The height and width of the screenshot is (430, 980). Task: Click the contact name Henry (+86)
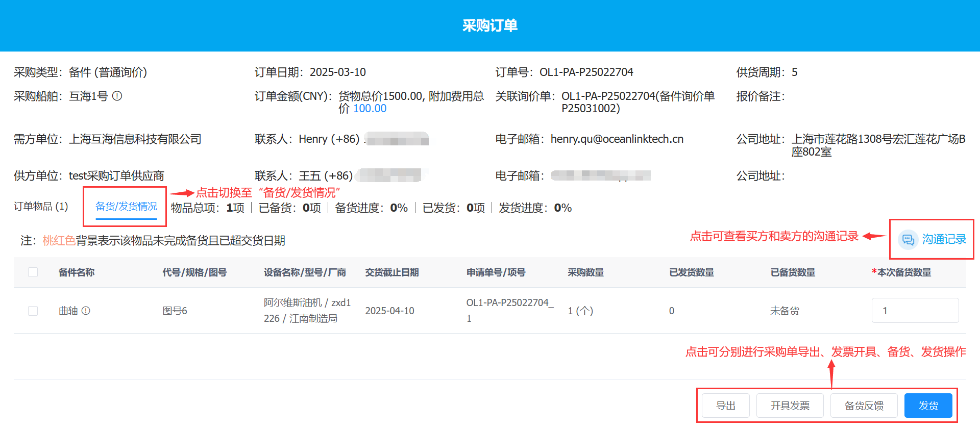pyautogui.click(x=329, y=139)
